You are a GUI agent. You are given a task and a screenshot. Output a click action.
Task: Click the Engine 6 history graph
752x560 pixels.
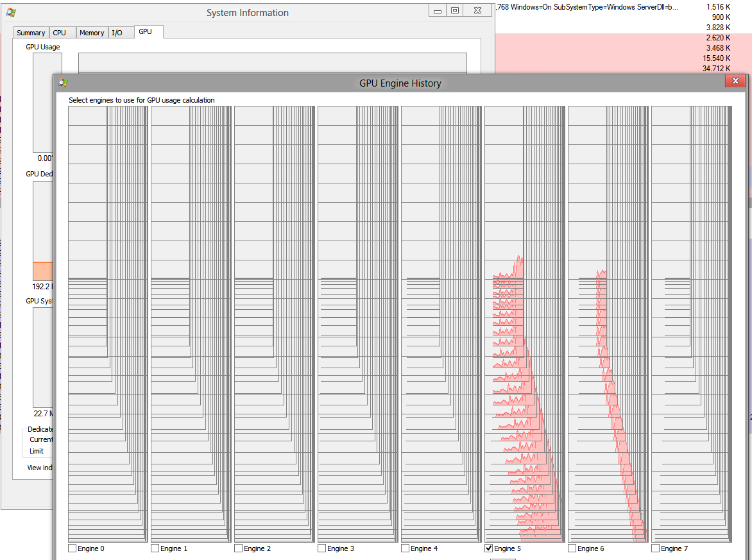point(606,385)
